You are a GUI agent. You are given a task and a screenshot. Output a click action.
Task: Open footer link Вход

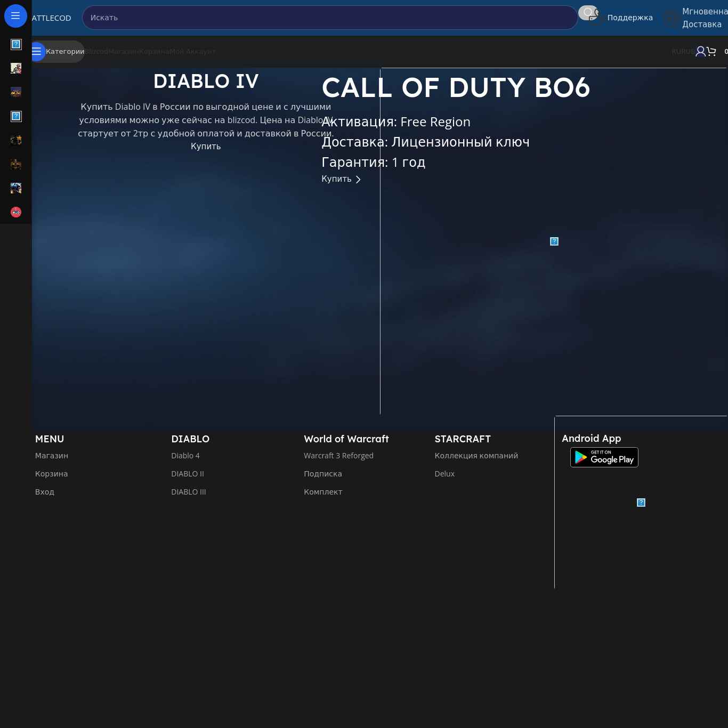45,492
